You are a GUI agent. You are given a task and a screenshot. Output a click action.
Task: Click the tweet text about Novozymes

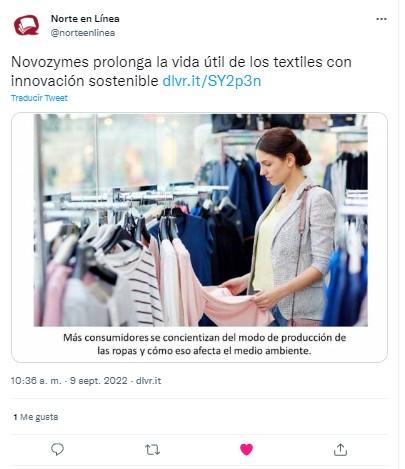181,71
